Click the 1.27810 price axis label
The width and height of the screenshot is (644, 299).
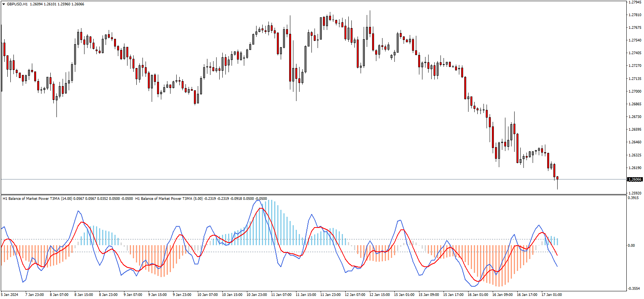coord(635,15)
